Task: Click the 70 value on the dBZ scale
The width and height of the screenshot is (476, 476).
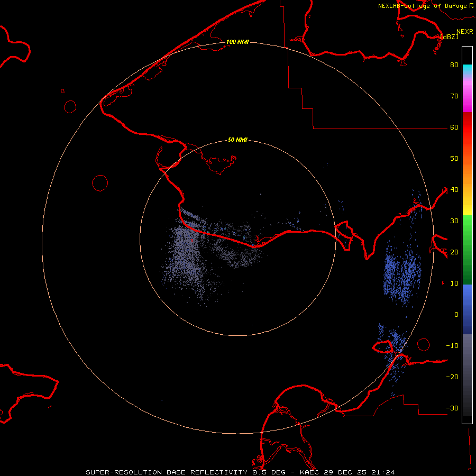Action: tap(454, 96)
